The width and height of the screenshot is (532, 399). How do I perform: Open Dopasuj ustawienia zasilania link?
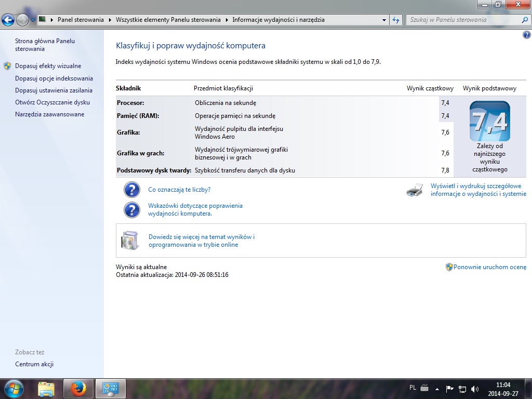[54, 90]
